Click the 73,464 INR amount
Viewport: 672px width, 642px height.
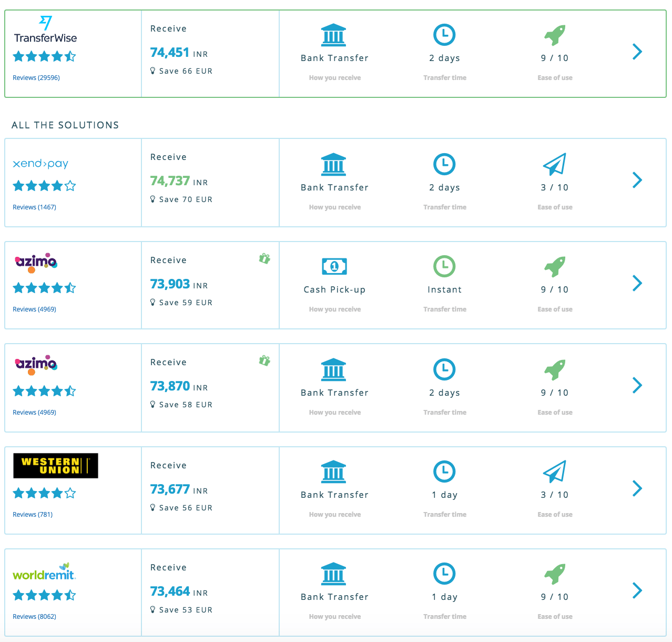pyautogui.click(x=179, y=591)
